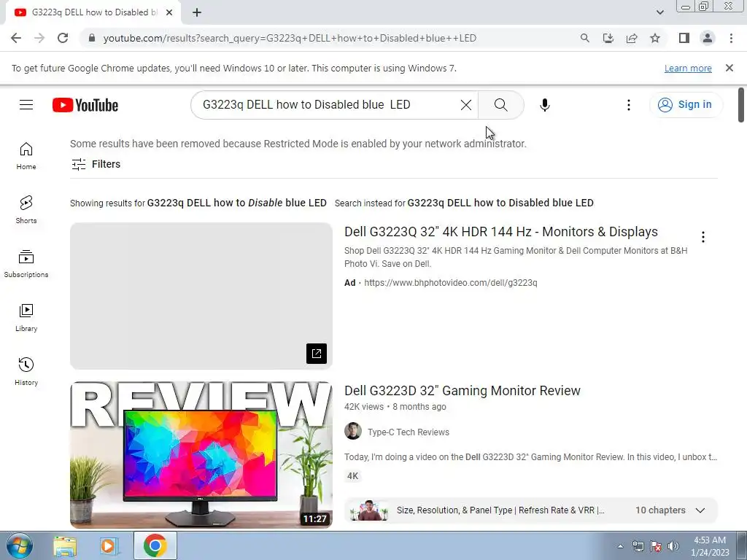Open a new tab with the plus button
Viewport: 747px width, 560px height.
(197, 12)
